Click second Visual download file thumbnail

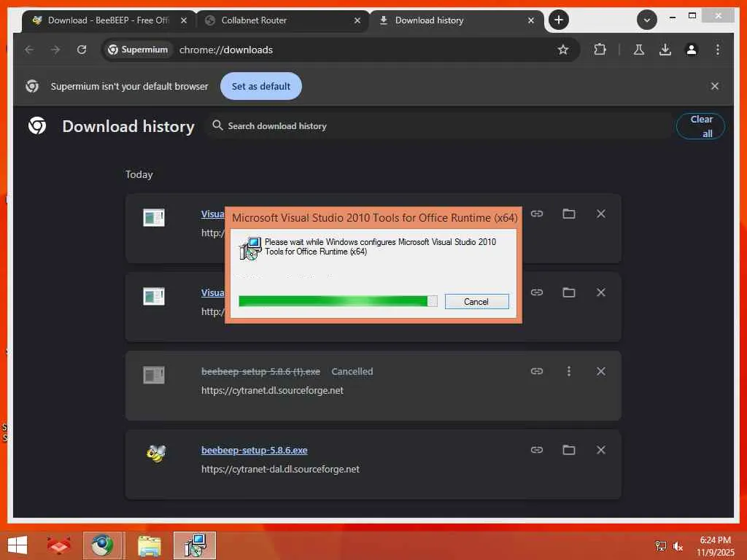tap(154, 296)
